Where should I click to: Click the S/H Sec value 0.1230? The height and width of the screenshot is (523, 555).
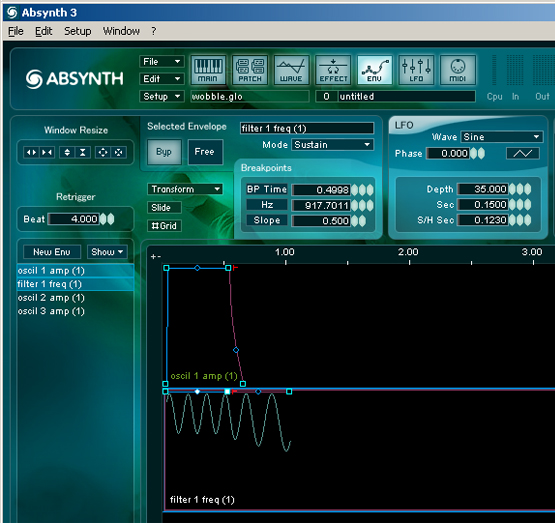coord(483,220)
